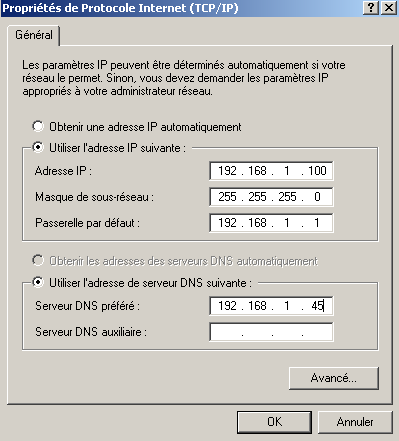
Task: Click the Masque de sous-réseau field
Action: point(271,197)
